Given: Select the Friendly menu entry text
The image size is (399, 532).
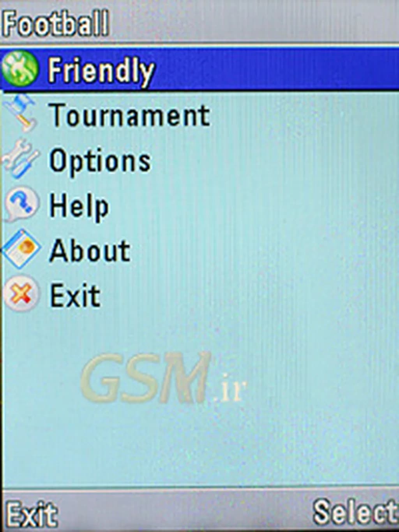Looking at the screenshot, I should tap(101, 71).
